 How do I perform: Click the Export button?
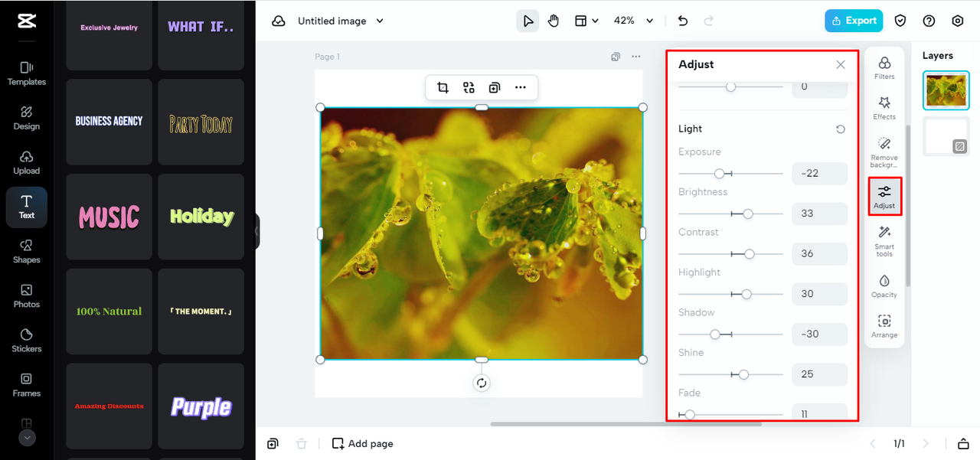pyautogui.click(x=854, y=21)
